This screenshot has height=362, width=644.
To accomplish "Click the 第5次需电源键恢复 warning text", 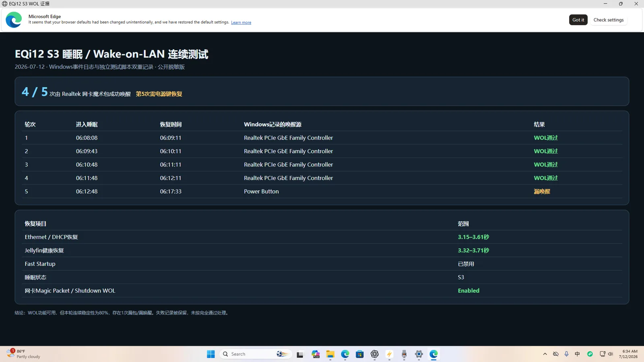I will tap(159, 94).
